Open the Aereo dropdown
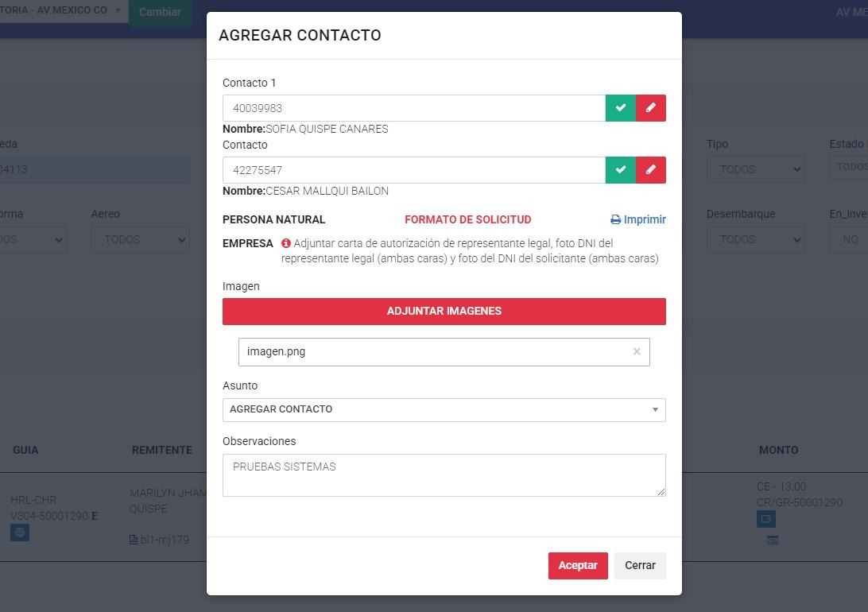This screenshot has width=868, height=612. coord(140,239)
